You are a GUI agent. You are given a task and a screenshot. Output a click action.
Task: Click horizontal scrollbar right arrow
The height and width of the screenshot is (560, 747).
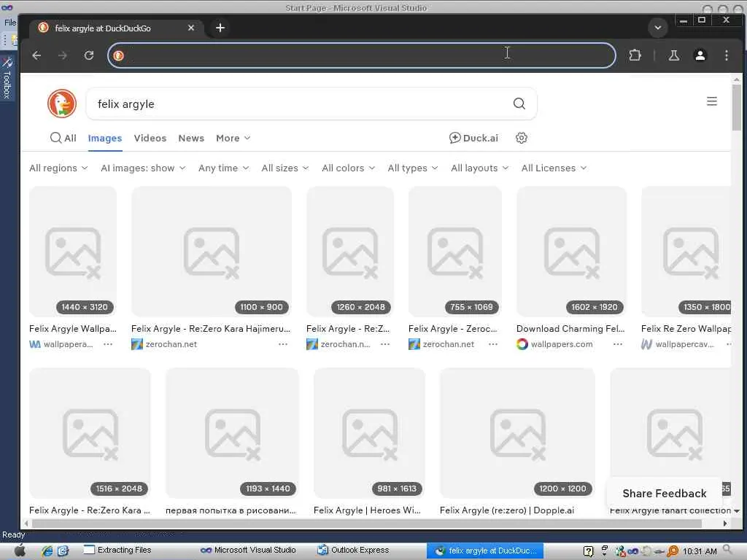pyautogui.click(x=725, y=524)
